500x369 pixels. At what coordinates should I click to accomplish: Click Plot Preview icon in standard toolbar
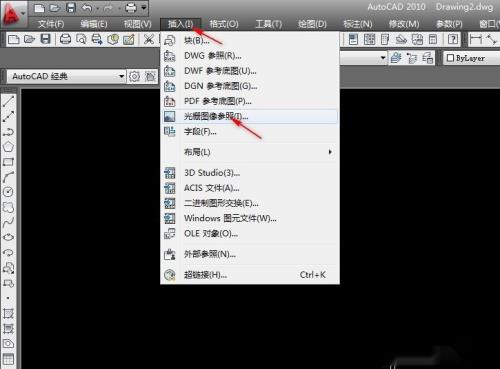[x=81, y=39]
